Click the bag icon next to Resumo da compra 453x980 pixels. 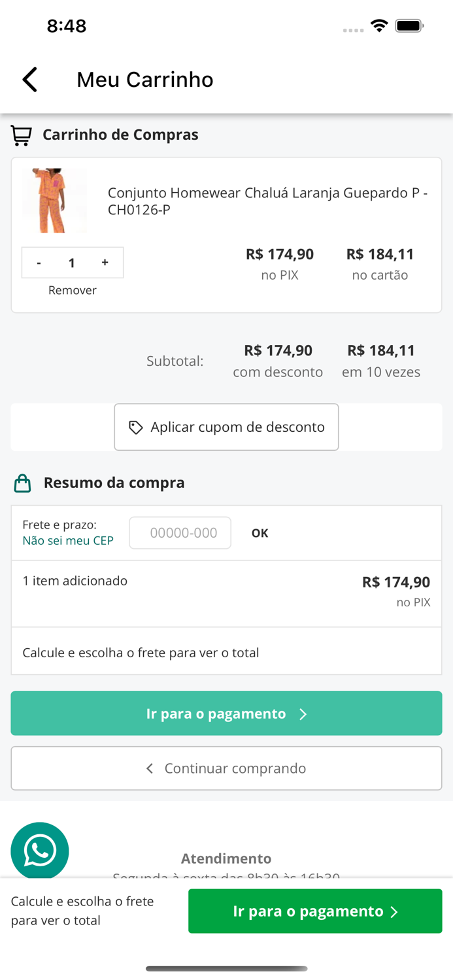click(22, 483)
